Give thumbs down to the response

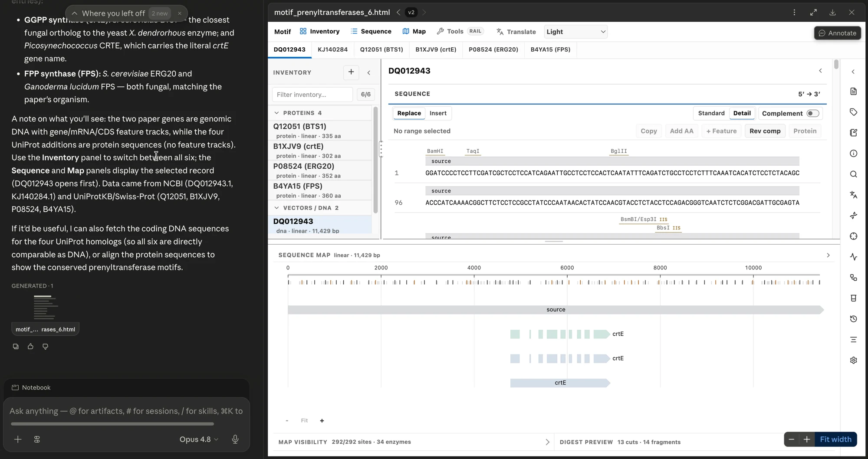point(45,346)
